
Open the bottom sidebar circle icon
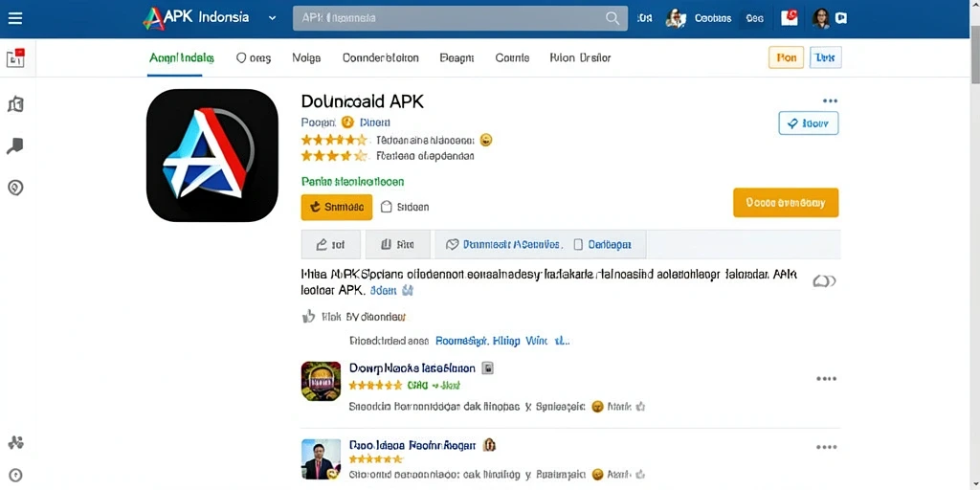15,475
